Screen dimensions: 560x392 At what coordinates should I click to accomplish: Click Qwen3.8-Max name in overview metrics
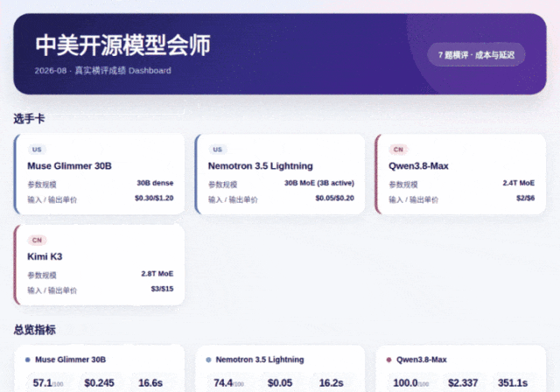422,360
